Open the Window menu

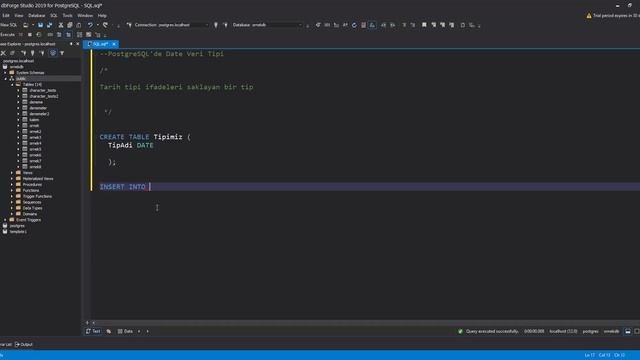coord(85,16)
